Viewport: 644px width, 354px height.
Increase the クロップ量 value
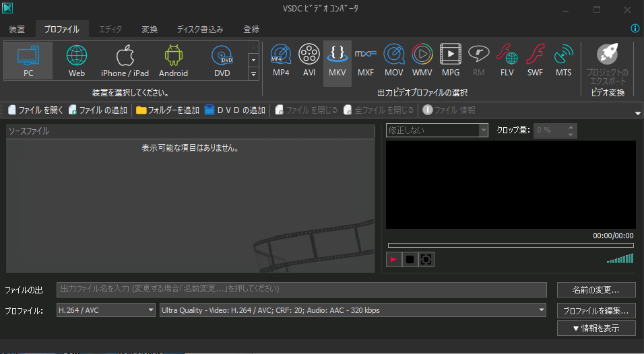[571, 127]
